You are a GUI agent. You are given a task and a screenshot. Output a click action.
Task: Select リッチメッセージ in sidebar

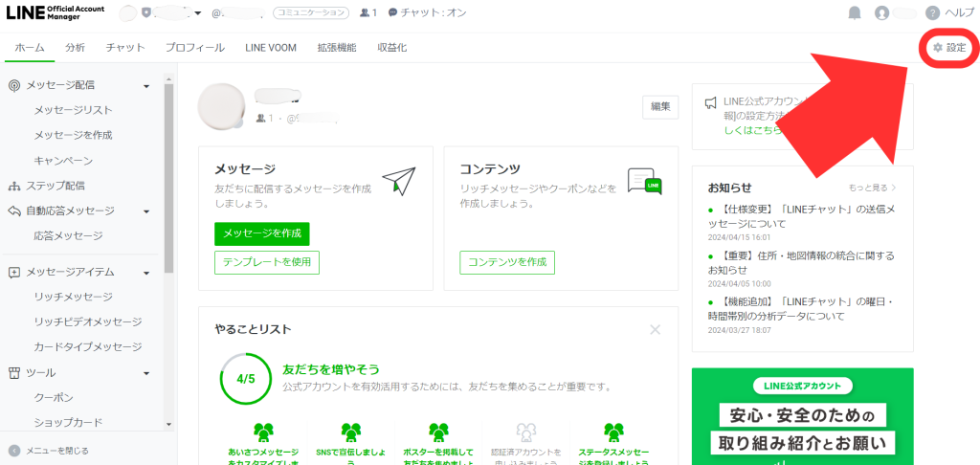[x=73, y=297]
